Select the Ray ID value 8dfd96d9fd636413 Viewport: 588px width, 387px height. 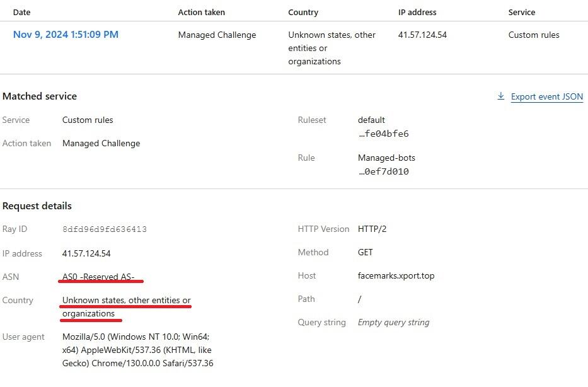coord(105,229)
